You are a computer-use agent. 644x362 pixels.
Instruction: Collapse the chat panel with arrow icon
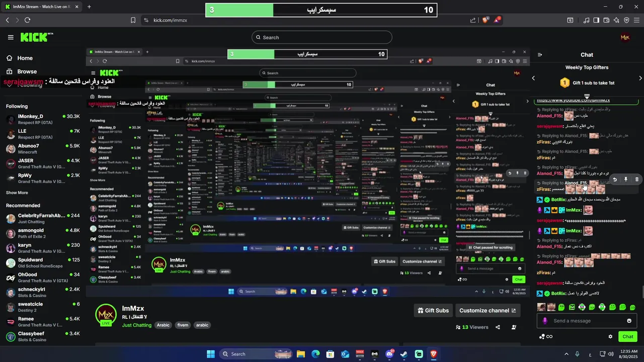click(x=540, y=55)
